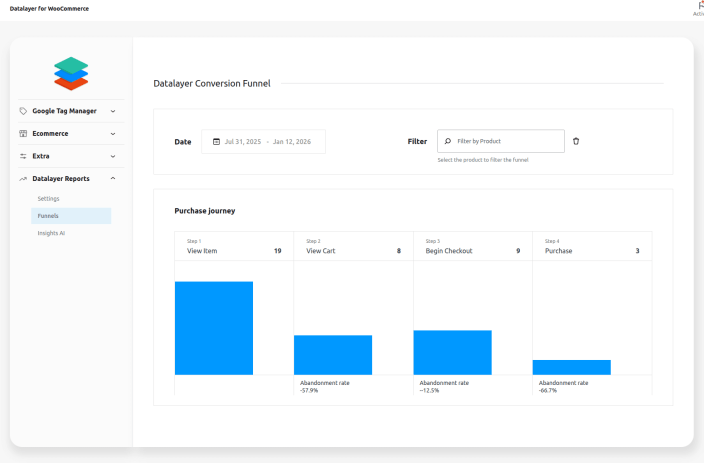Open the date range picker

pyautogui.click(x=266, y=142)
